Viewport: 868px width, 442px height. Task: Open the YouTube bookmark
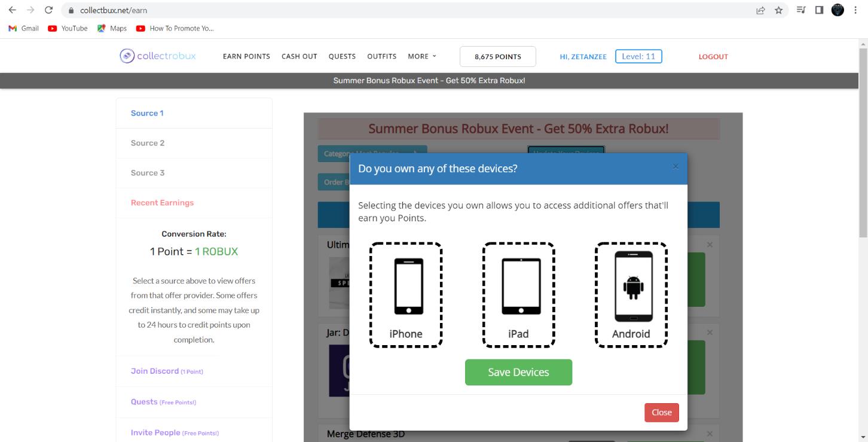[x=68, y=28]
